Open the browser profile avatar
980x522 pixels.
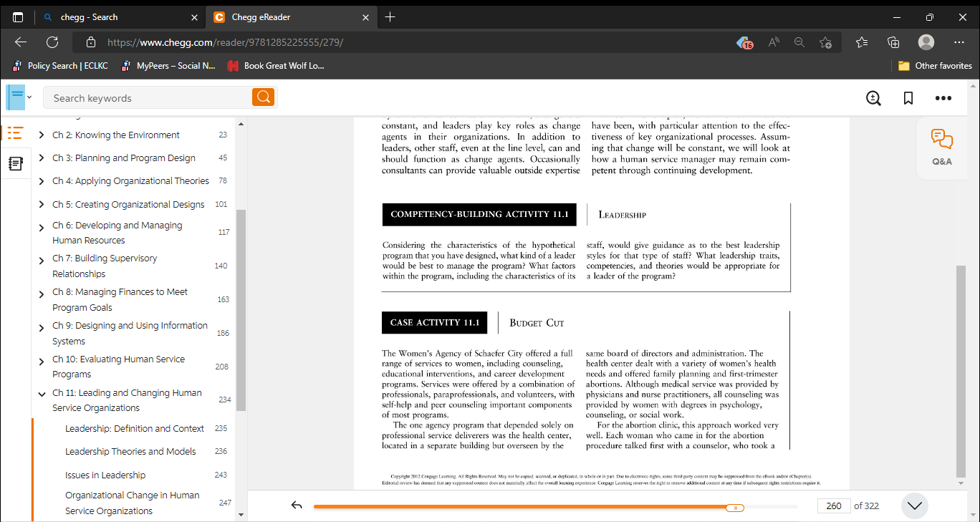point(926,42)
